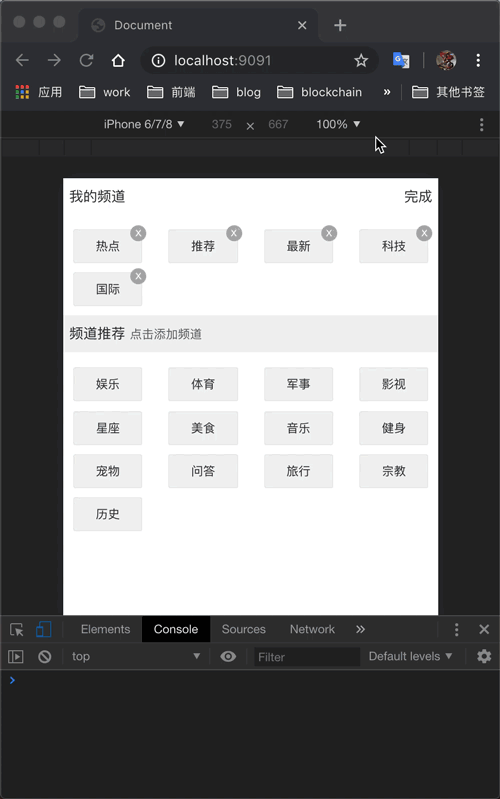Image resolution: width=500 pixels, height=799 pixels.
Task: Add the 健身 channel
Action: tap(393, 428)
